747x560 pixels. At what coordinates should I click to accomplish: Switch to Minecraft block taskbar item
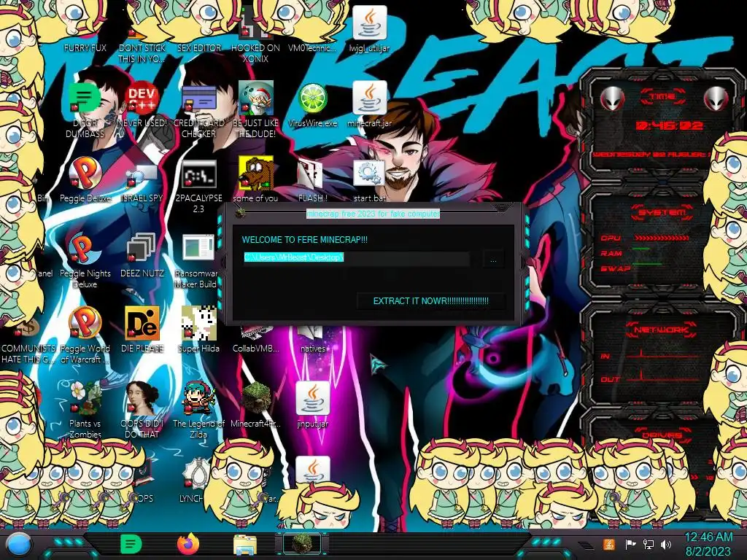pos(302,544)
